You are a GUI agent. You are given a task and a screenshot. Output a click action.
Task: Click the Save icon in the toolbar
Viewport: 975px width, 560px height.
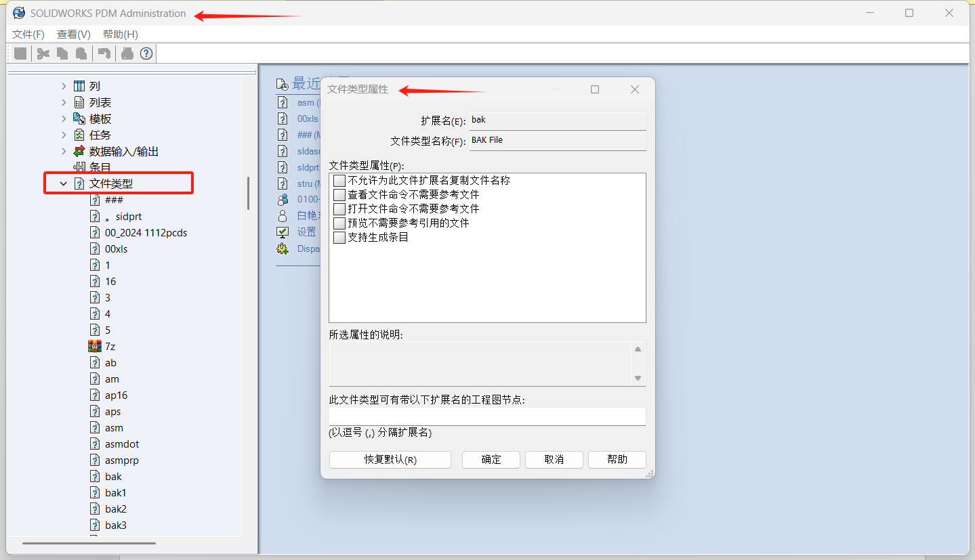[x=20, y=53]
